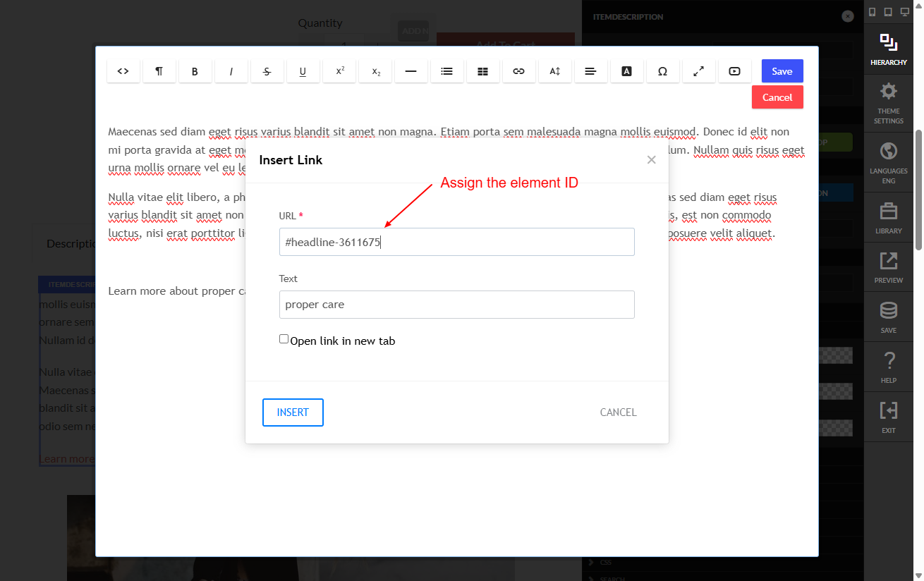Apply italic formatting
This screenshot has width=924, height=581.
pos(231,71)
